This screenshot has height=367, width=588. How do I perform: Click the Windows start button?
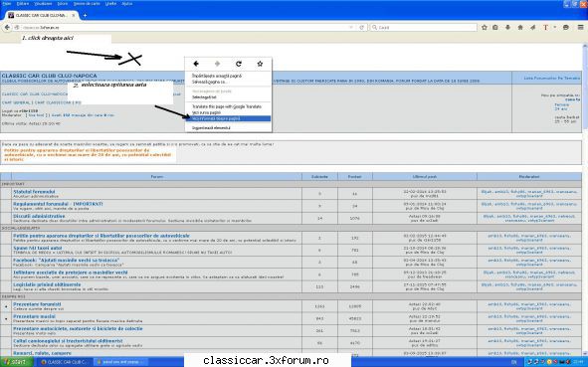coord(17,362)
